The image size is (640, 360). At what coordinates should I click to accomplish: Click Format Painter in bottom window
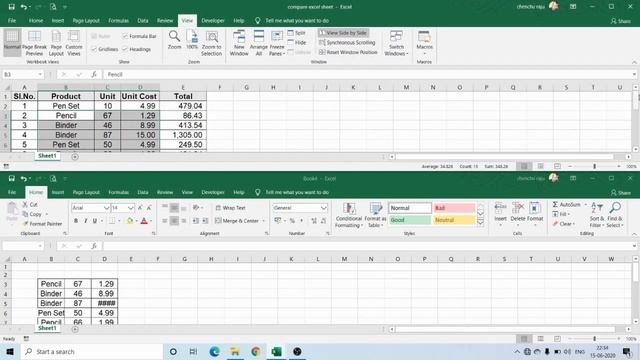tap(42, 224)
